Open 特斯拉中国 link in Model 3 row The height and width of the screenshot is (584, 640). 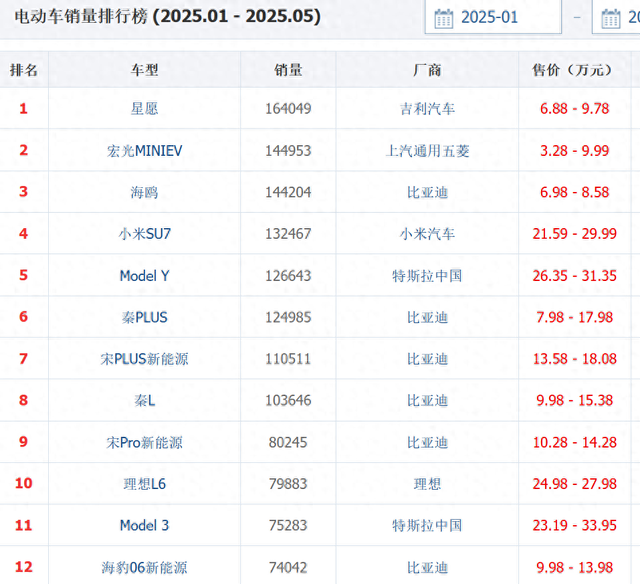click(427, 525)
